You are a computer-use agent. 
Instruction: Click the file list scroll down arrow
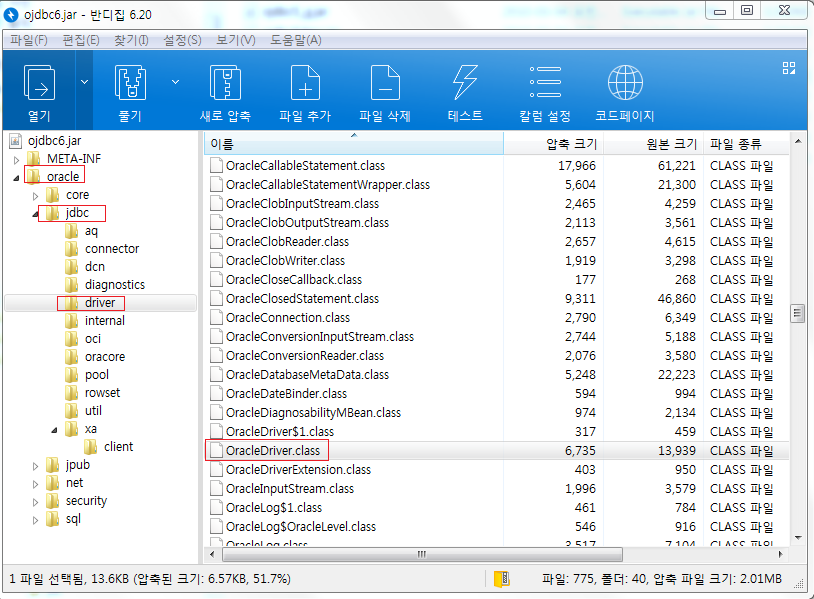coord(797,538)
